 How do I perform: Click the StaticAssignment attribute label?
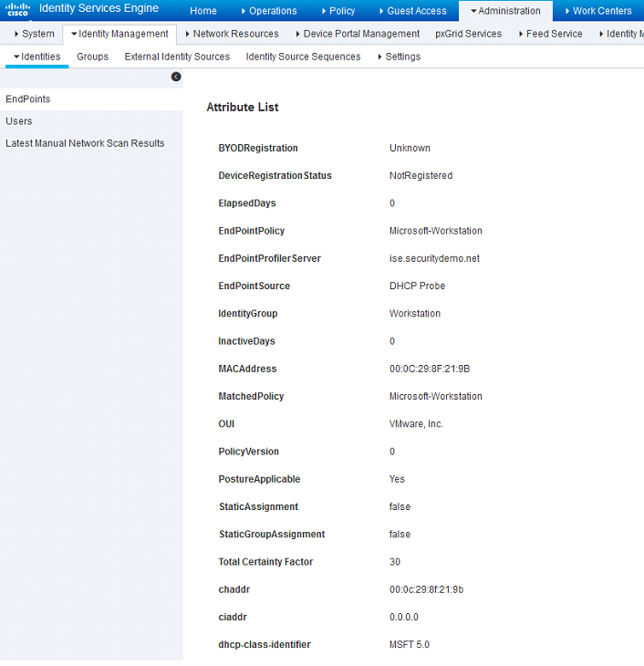pyautogui.click(x=259, y=507)
